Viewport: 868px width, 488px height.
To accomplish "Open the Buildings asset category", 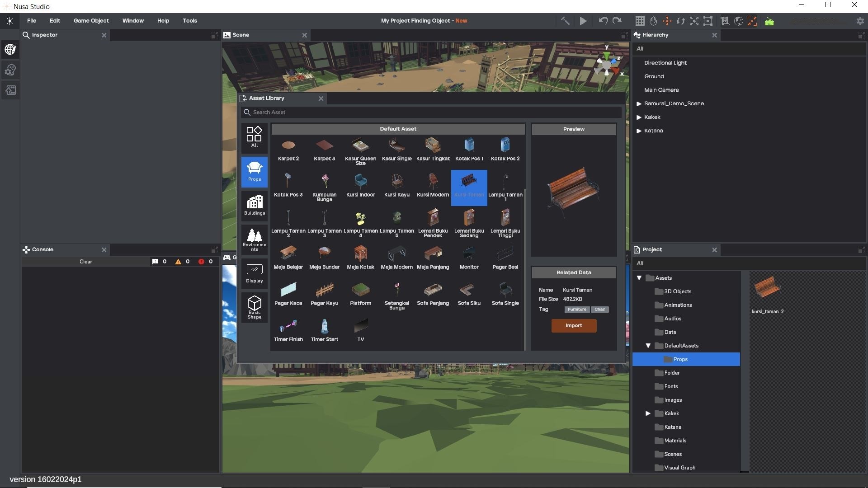I will [x=255, y=204].
